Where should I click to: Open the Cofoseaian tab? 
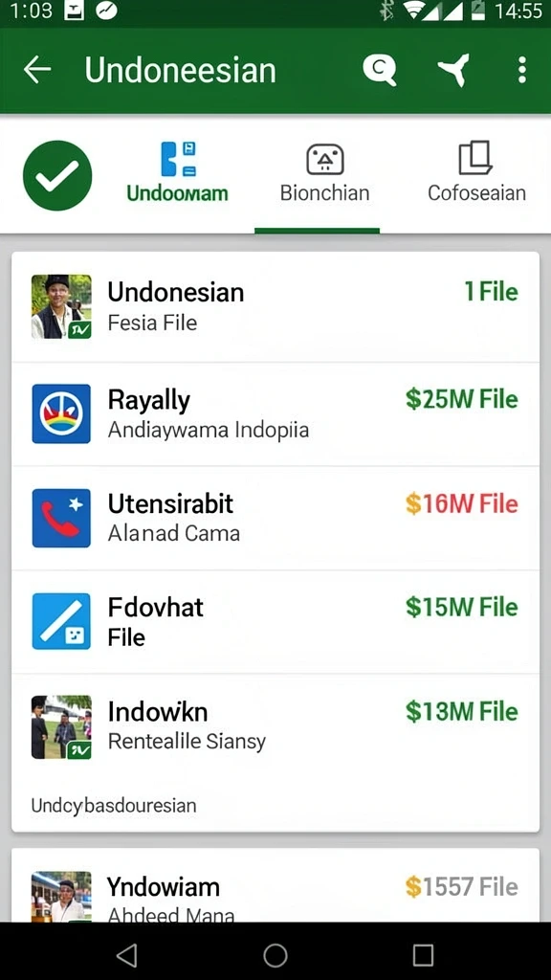[x=476, y=173]
